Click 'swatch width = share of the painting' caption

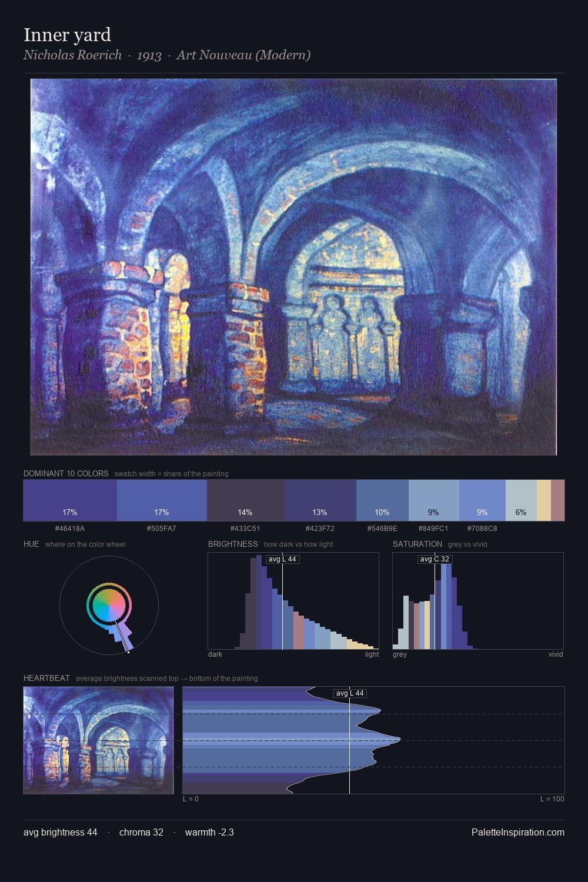[x=172, y=474]
